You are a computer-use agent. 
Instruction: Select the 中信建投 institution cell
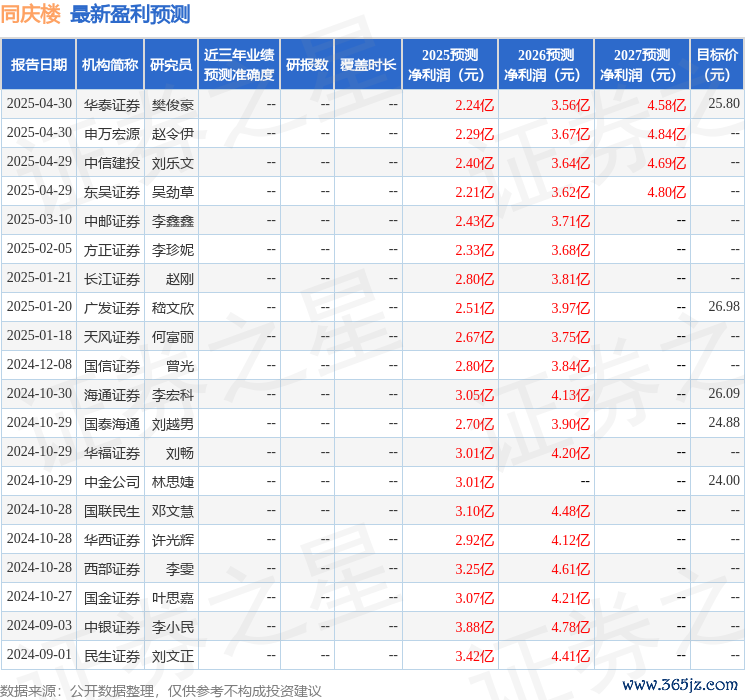112,163
